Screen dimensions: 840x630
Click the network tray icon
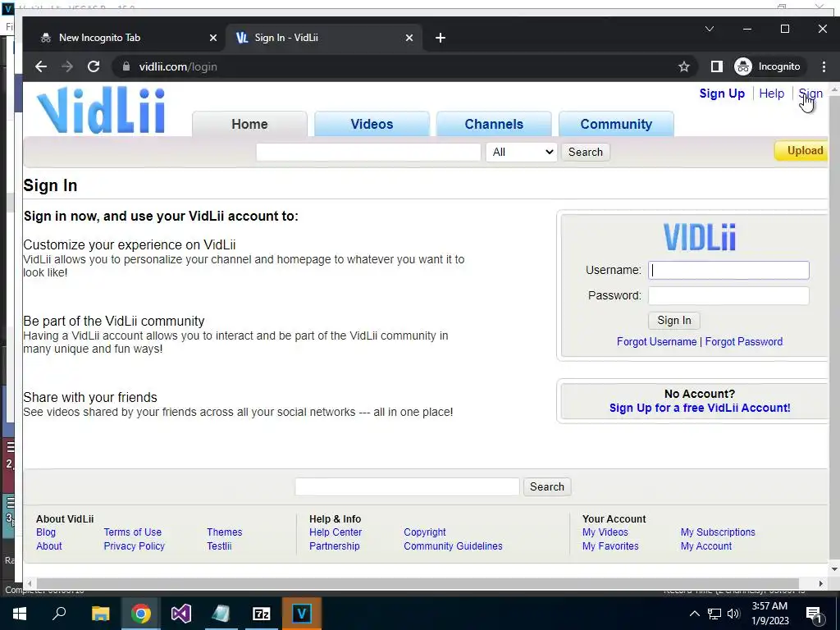(714, 614)
